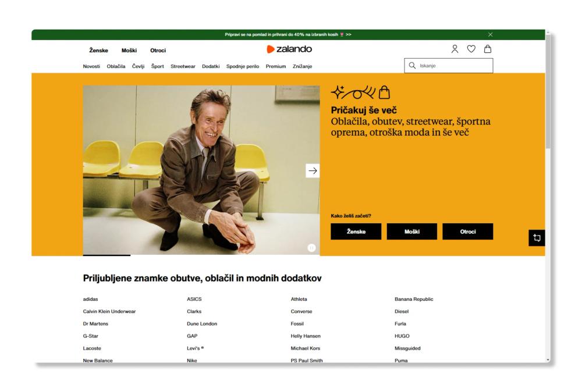This screenshot has height=392, width=582.
Task: Open the adidas brand link
Action: tap(90, 299)
